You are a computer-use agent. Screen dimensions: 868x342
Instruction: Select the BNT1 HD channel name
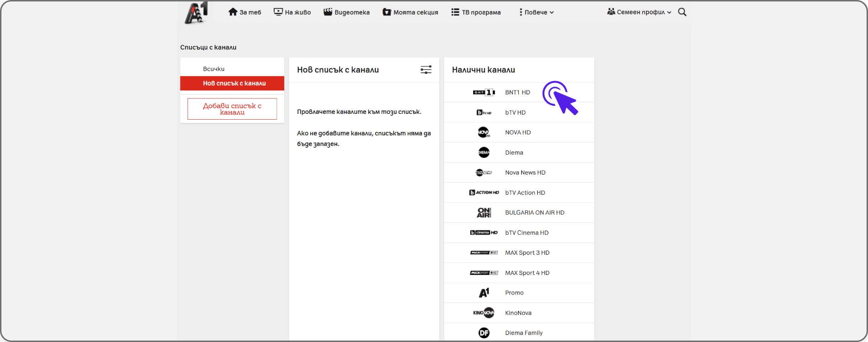click(x=518, y=92)
